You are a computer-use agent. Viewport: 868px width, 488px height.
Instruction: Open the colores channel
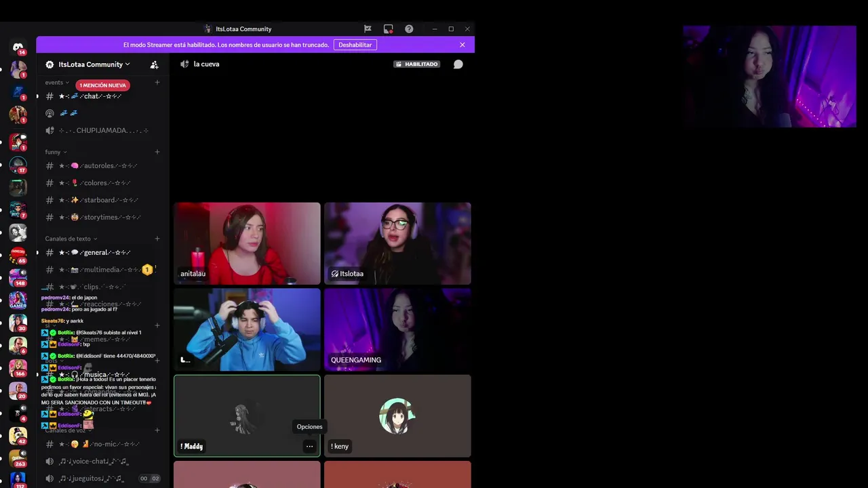tap(102, 183)
